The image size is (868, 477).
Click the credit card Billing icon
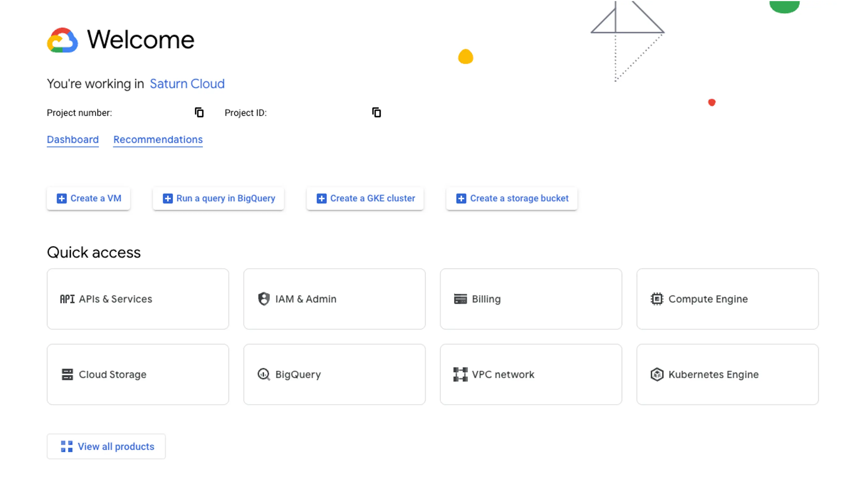click(460, 299)
